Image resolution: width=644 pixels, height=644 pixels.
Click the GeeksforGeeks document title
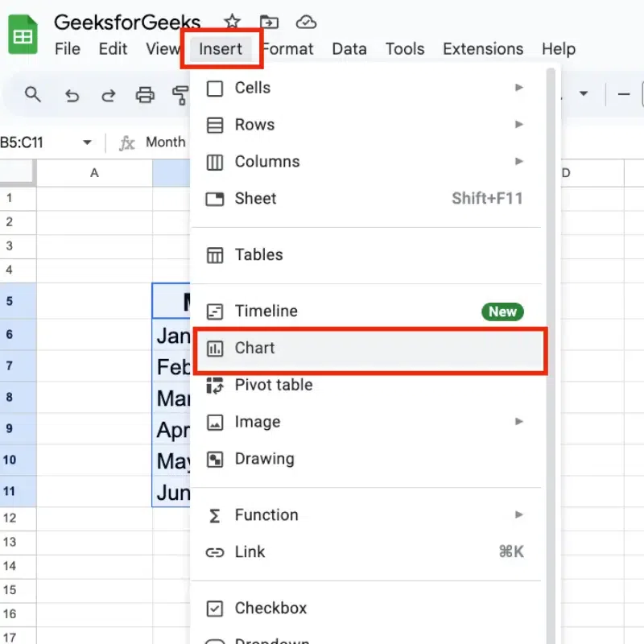click(127, 23)
